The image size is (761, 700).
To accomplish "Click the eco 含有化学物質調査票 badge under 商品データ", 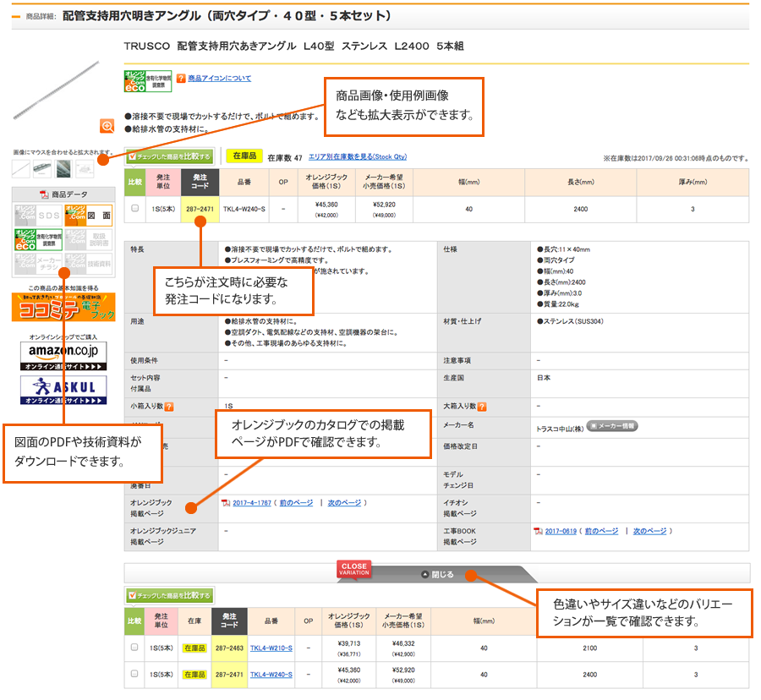I will pyautogui.click(x=38, y=239).
